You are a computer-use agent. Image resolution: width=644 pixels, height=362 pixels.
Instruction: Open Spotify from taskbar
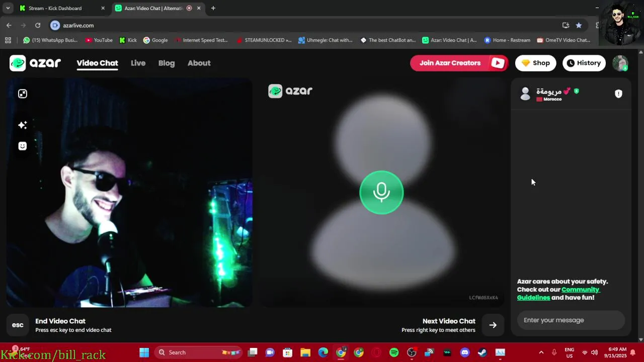[394, 352]
